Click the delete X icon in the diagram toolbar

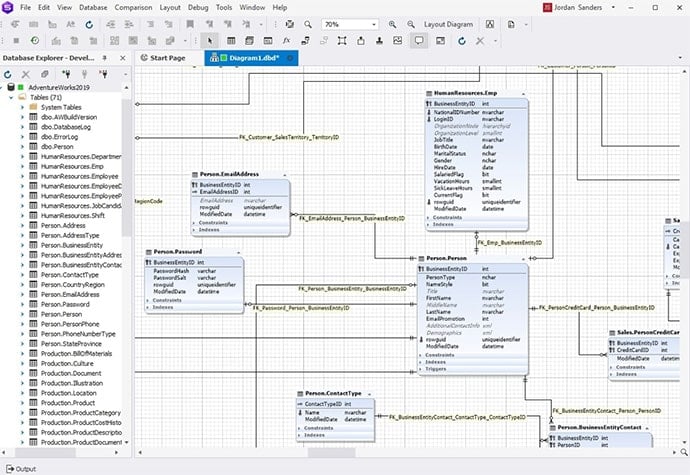pos(480,41)
